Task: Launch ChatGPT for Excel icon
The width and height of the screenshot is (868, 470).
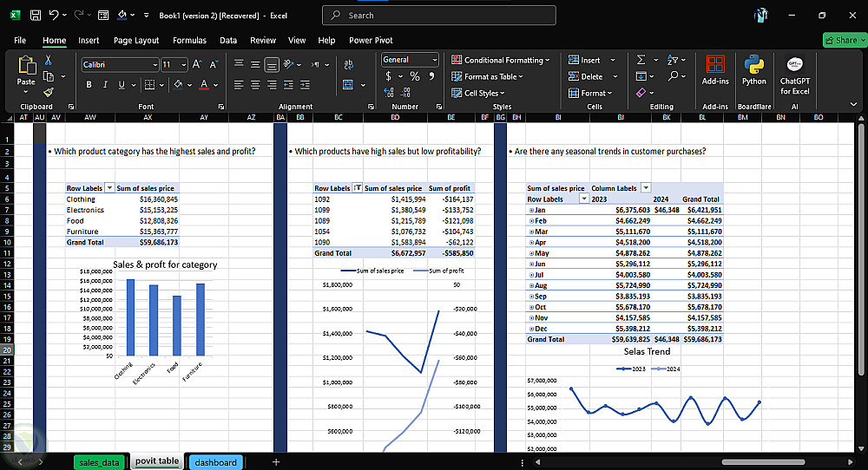Action: click(794, 65)
